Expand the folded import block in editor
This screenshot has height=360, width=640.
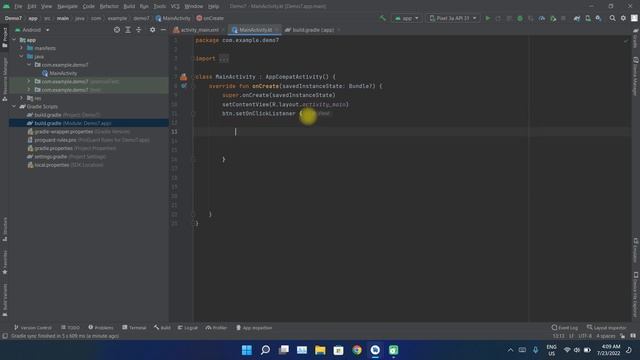point(224,58)
